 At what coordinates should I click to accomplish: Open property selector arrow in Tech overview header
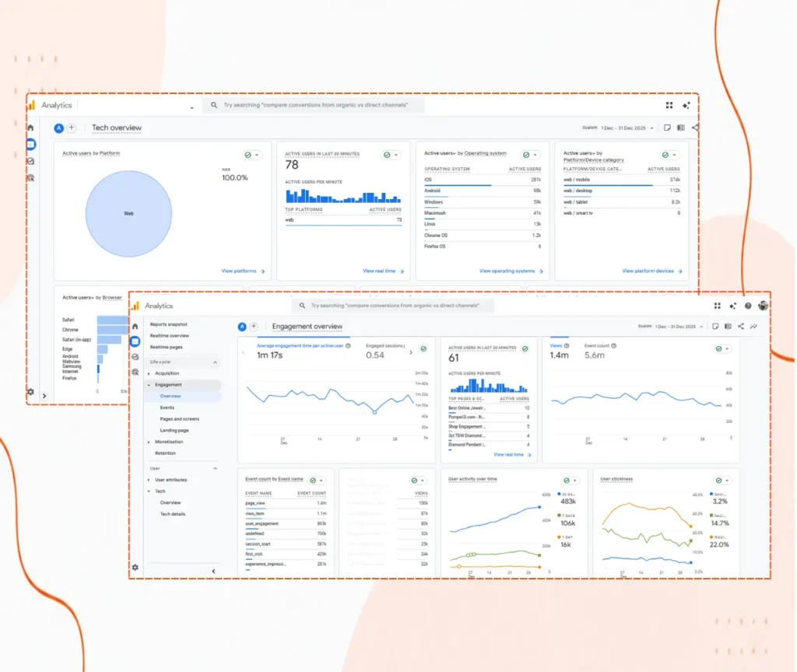pos(191,107)
